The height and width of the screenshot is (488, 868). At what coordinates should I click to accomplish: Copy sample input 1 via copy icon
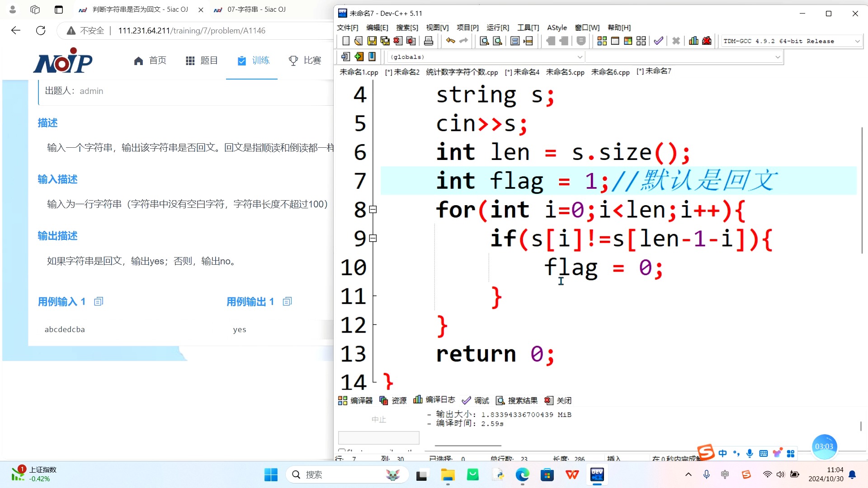pyautogui.click(x=99, y=301)
